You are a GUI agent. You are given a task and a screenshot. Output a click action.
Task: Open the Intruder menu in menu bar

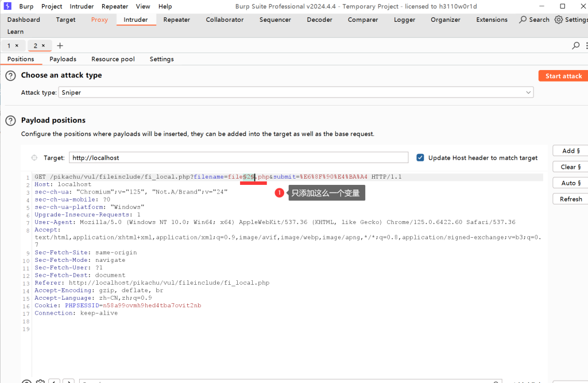point(82,6)
